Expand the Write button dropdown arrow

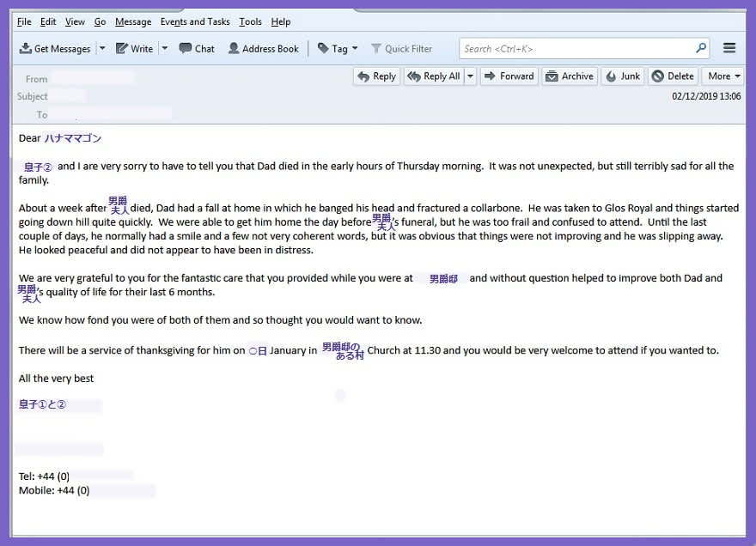[x=165, y=49]
